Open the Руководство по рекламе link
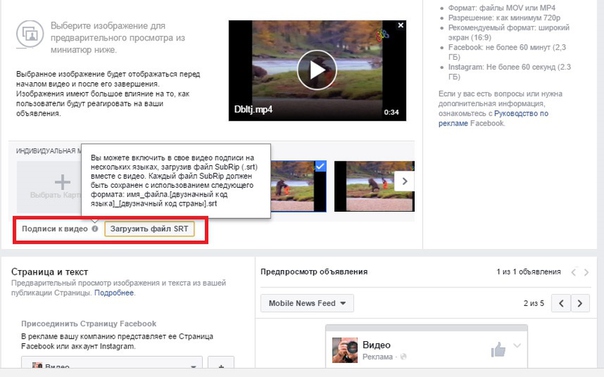Screen dimensions: 604x377 pyautogui.click(x=493, y=118)
